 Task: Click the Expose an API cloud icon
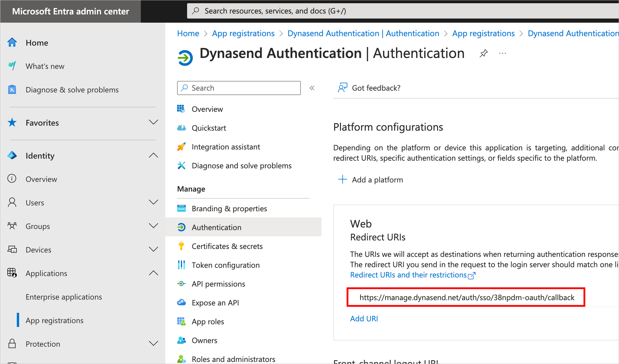click(x=181, y=302)
